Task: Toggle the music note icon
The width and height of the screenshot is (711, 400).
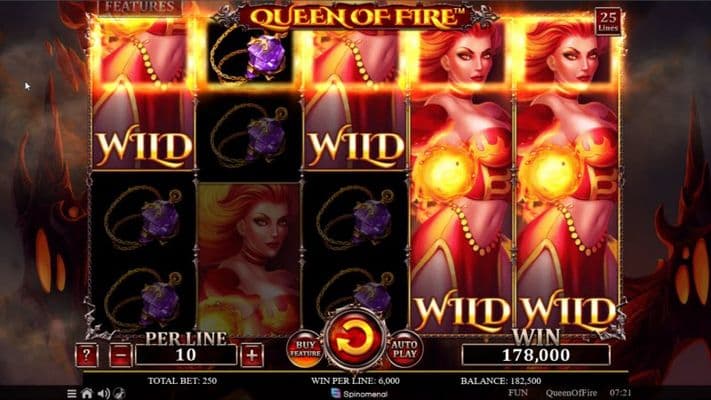Action: (119, 393)
